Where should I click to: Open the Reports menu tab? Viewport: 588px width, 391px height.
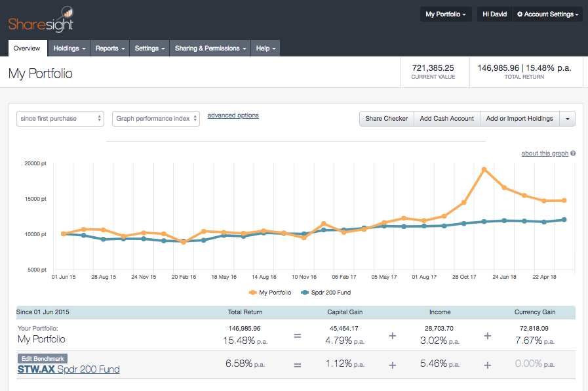(x=110, y=49)
